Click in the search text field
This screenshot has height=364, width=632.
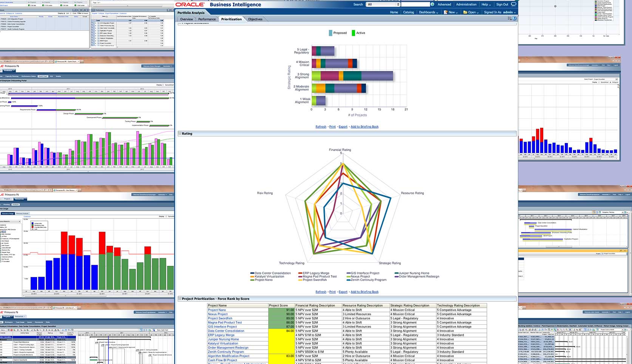(x=416, y=5)
